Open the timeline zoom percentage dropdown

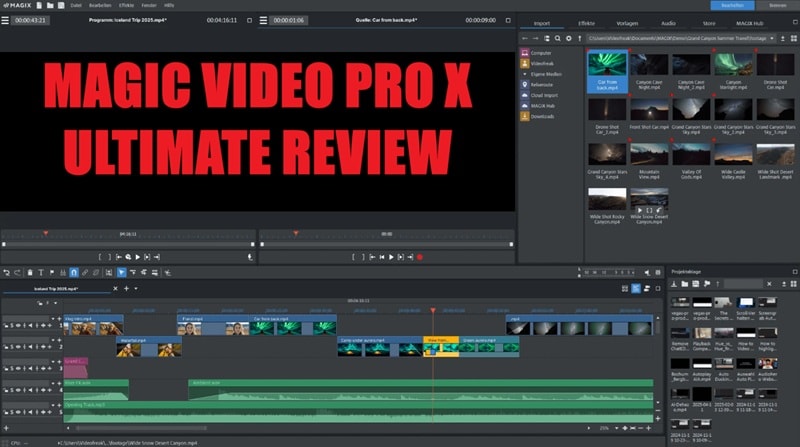[x=616, y=429]
